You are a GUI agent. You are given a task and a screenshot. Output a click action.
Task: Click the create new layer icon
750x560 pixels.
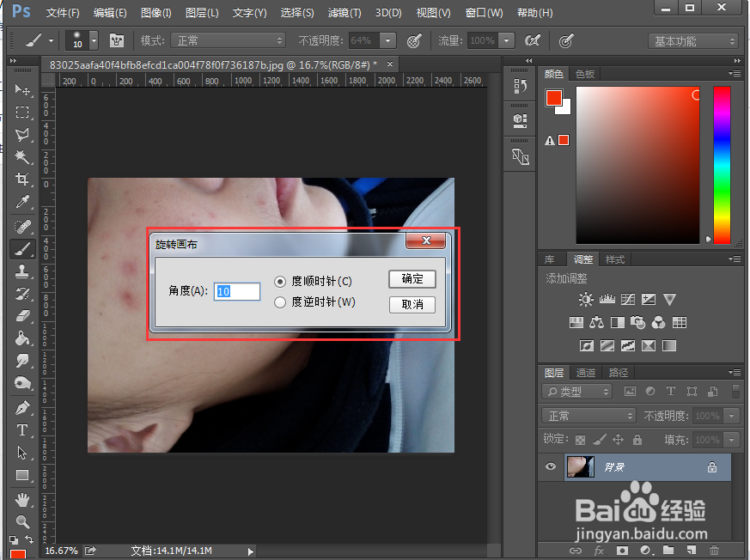click(692, 551)
